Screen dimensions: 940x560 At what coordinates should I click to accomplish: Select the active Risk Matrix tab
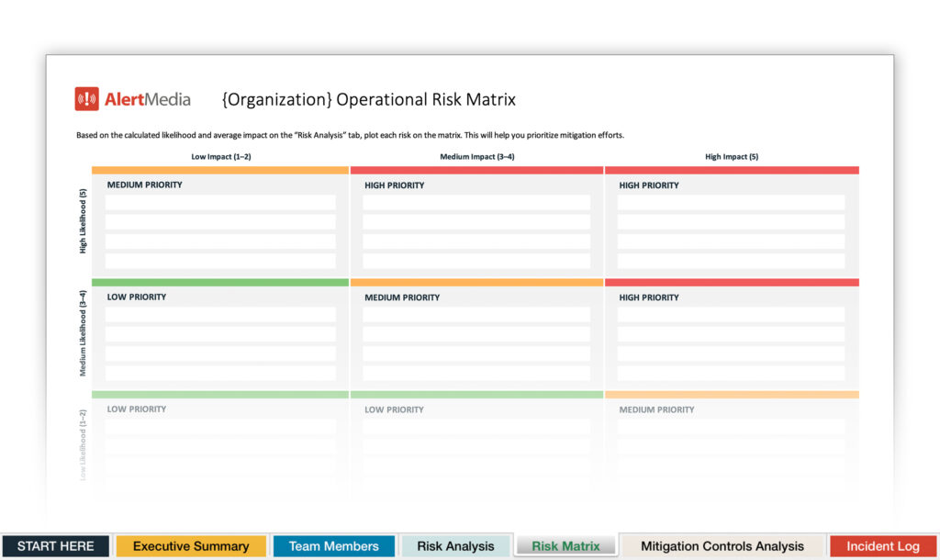[565, 545]
